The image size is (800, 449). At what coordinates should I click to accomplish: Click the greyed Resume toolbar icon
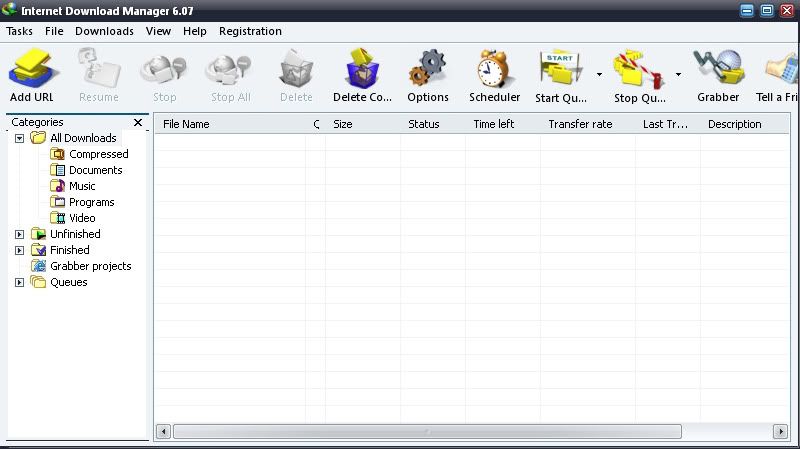coord(99,68)
